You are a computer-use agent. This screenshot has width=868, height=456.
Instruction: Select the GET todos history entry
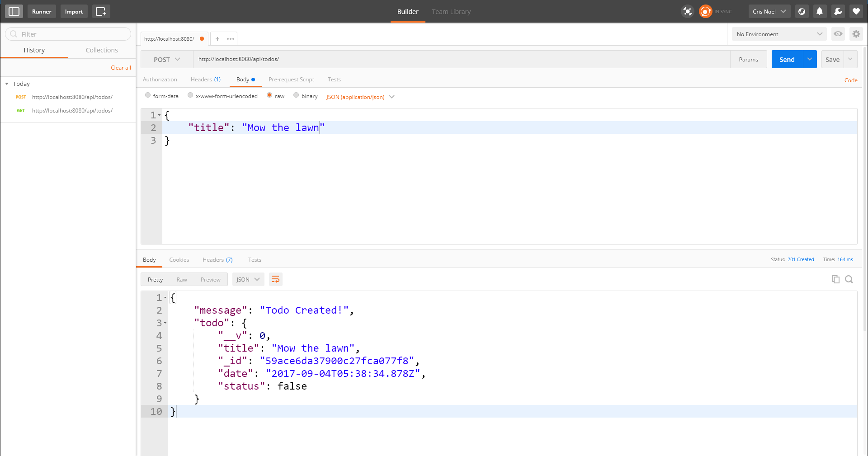pyautogui.click(x=68, y=111)
